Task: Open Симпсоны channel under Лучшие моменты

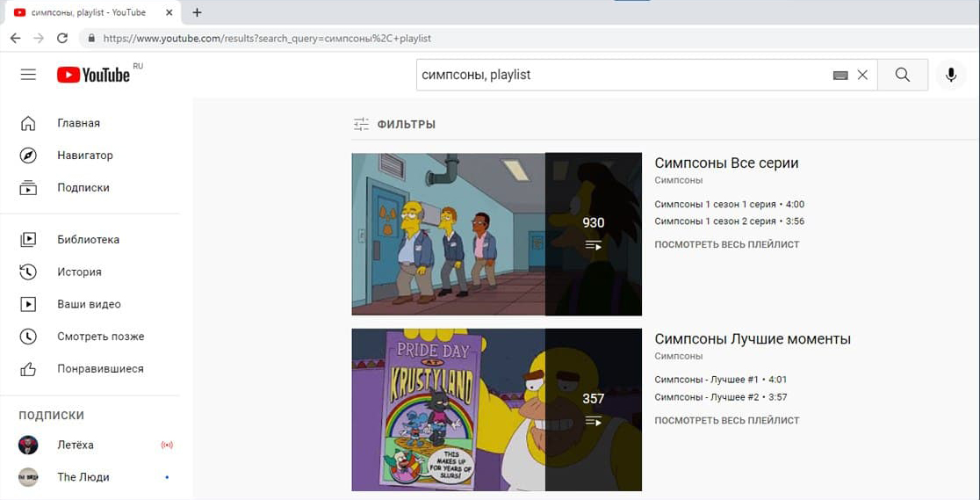Action: [x=678, y=356]
